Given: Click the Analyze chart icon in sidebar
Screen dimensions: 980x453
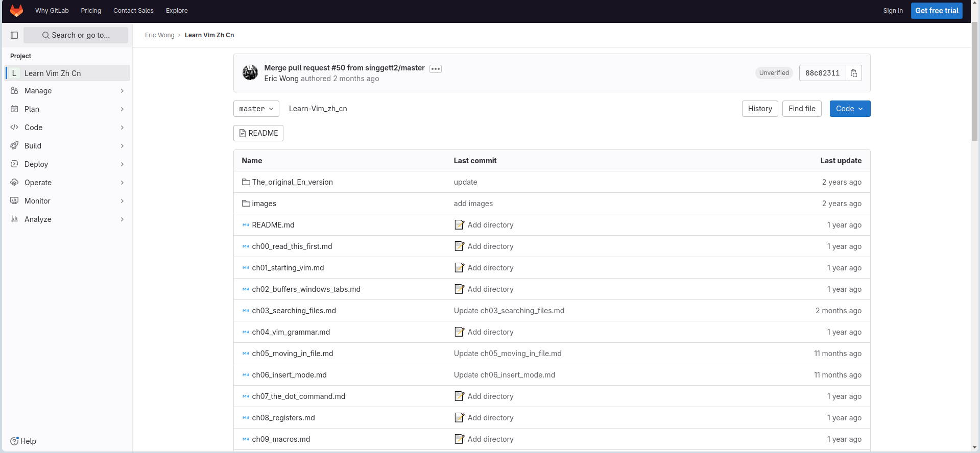Looking at the screenshot, I should (14, 219).
